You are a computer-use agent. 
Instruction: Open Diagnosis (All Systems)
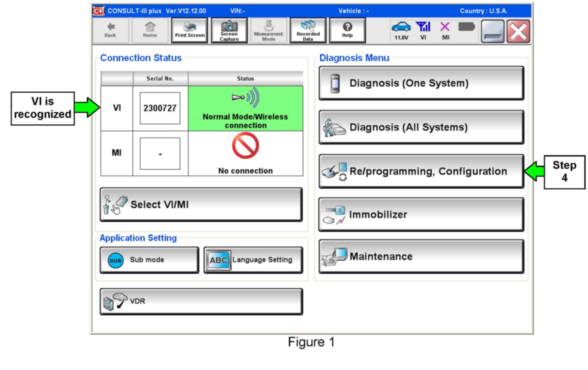421,127
